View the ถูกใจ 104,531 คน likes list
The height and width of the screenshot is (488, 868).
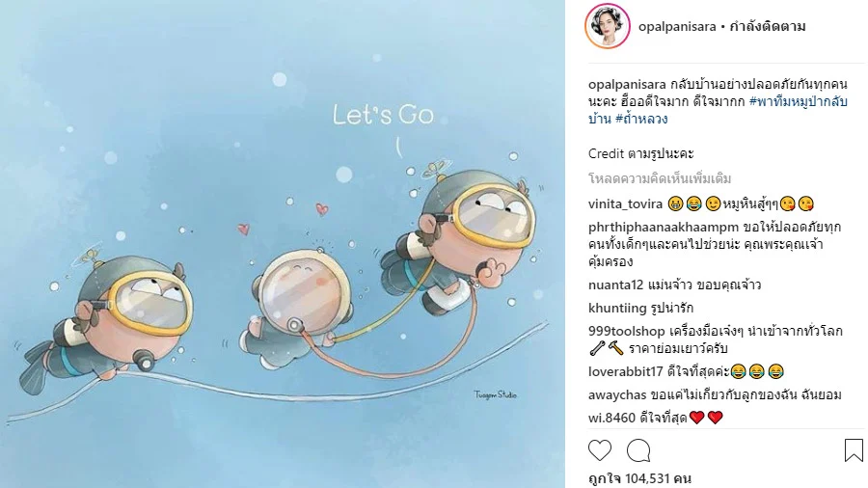pos(639,478)
